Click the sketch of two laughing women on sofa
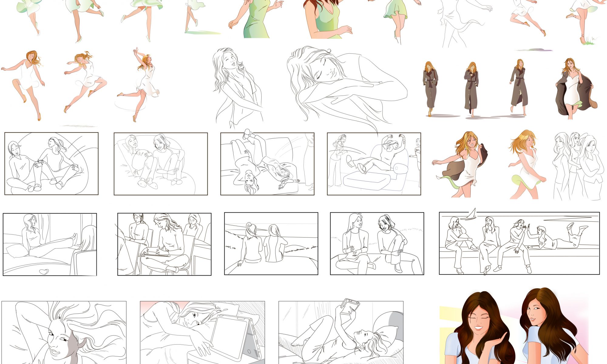607x364 pixels. coord(377,244)
